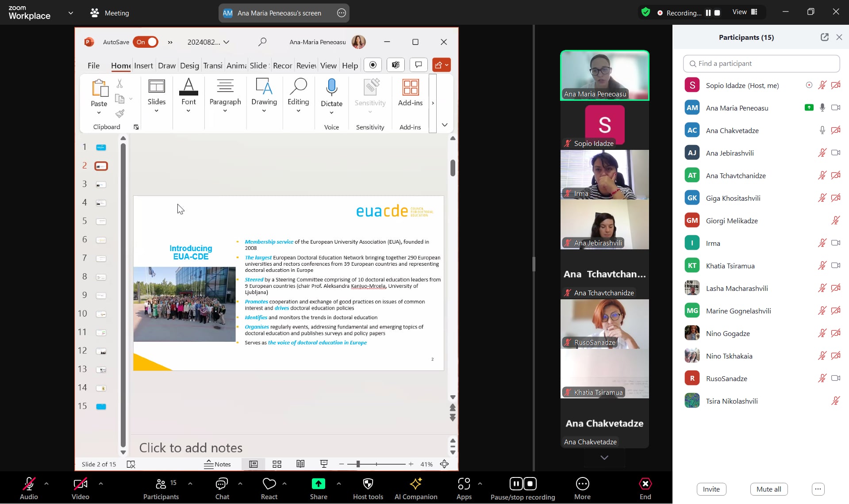Image resolution: width=849 pixels, height=504 pixels.
Task: Switch to Reading View icon
Action: tap(300, 464)
